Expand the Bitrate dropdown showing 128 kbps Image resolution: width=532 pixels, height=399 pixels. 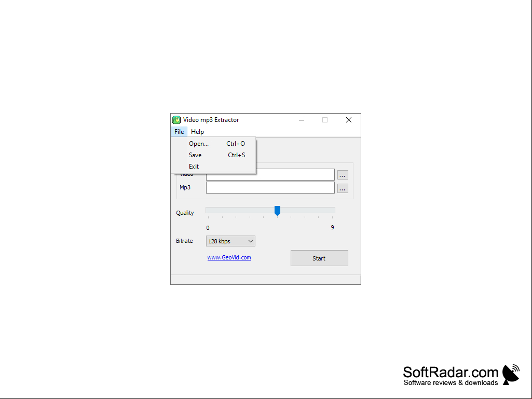pyautogui.click(x=230, y=241)
